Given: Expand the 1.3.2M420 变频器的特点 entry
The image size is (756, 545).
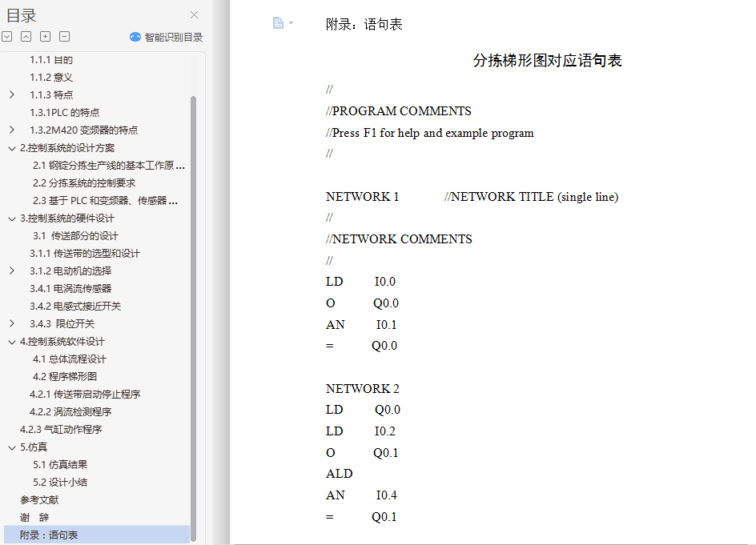Looking at the screenshot, I should click(12, 130).
